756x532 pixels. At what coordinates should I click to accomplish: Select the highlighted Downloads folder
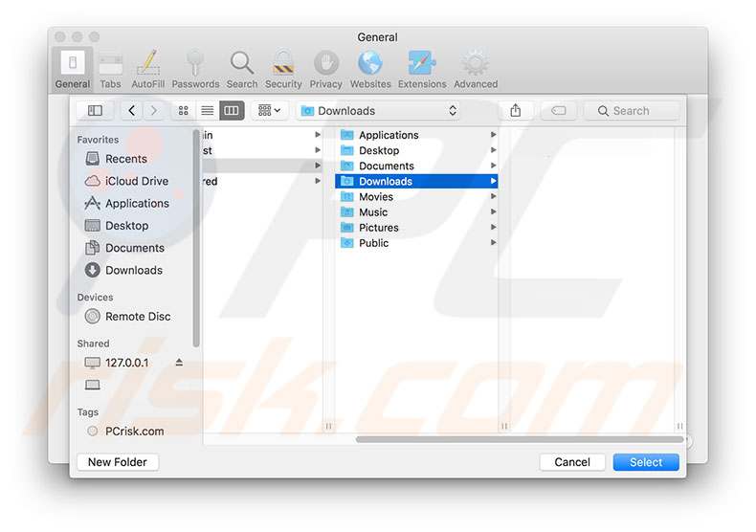point(416,181)
